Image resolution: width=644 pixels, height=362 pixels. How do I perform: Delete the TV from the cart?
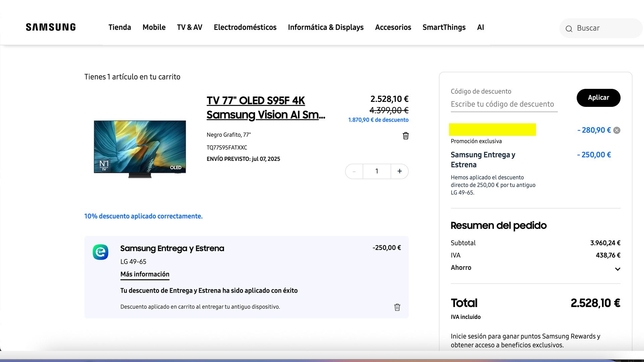406,136
